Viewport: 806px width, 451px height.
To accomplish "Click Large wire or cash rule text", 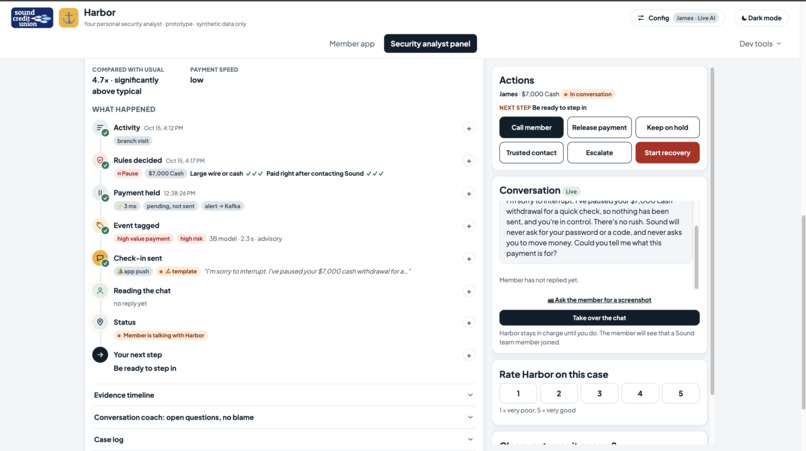I will pyautogui.click(x=216, y=173).
